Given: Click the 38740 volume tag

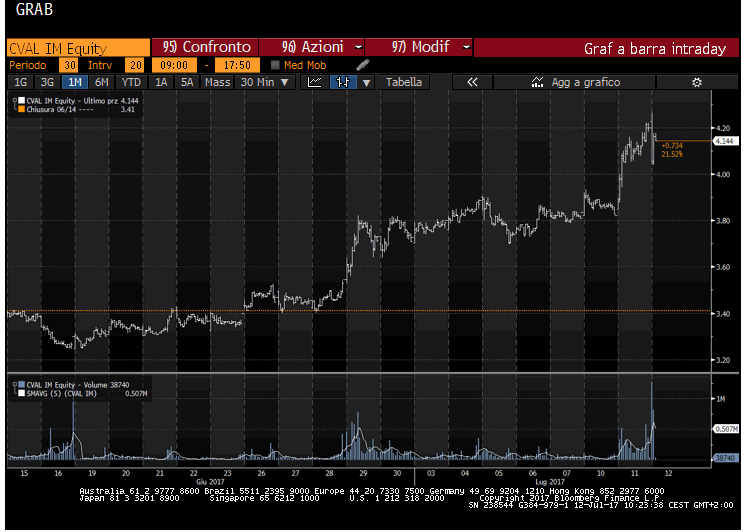Looking at the screenshot, I should [725, 458].
